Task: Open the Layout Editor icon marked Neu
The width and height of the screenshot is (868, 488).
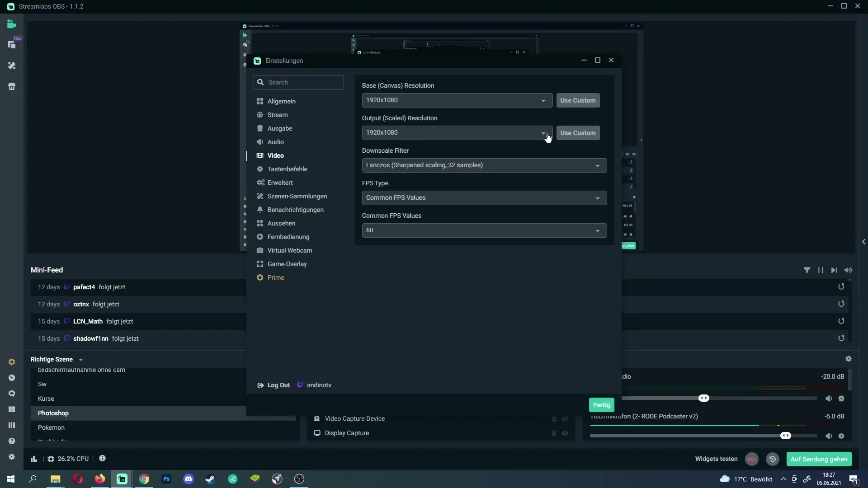Action: pyautogui.click(x=12, y=45)
